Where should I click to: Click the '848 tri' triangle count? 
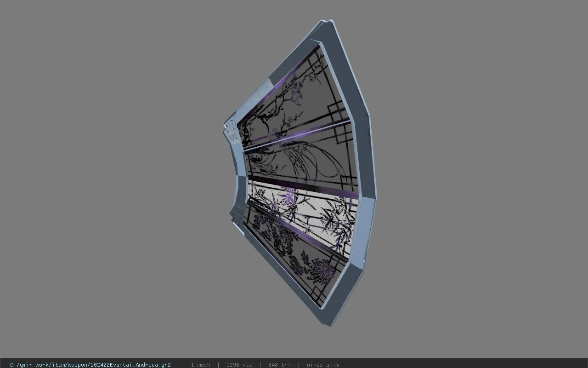(x=279, y=365)
